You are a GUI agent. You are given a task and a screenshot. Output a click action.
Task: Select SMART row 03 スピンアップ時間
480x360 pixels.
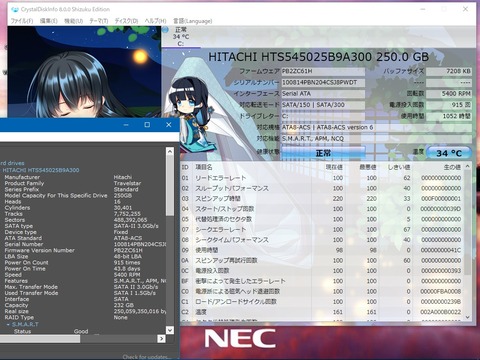pos(322,199)
